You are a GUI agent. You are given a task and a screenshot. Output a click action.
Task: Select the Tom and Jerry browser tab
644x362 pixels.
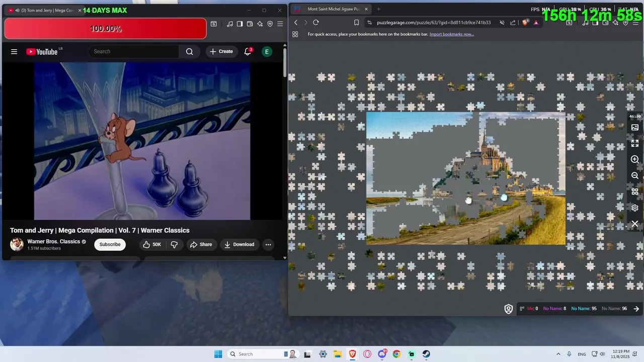44,10
